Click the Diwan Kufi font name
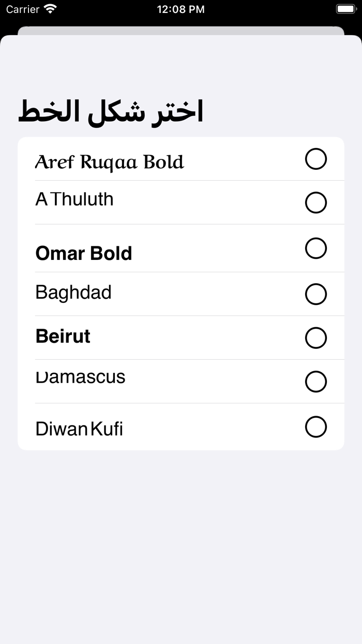 (x=79, y=429)
